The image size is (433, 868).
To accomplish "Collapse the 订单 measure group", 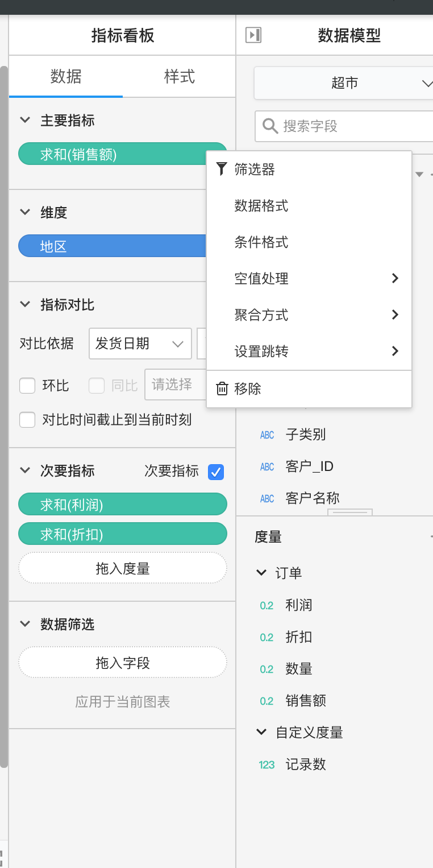I will click(261, 573).
